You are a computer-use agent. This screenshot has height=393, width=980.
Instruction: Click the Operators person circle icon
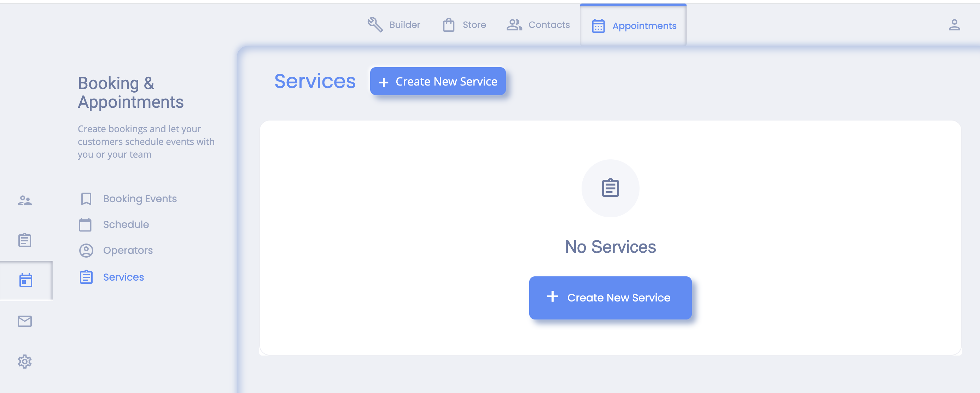86,250
